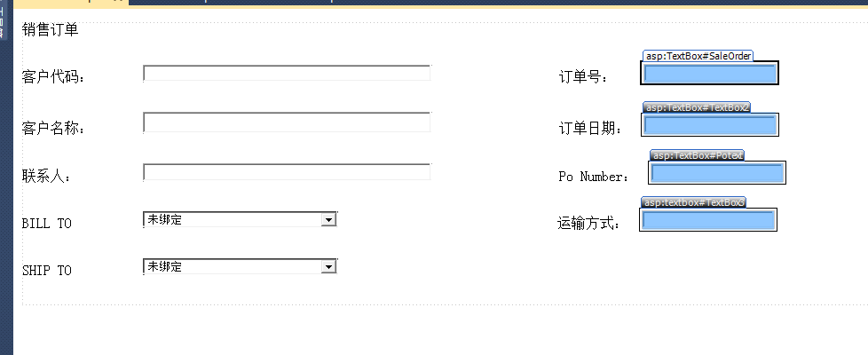This screenshot has height=355, width=868.
Task: Select the 运输方式 textbox control
Action: click(708, 220)
